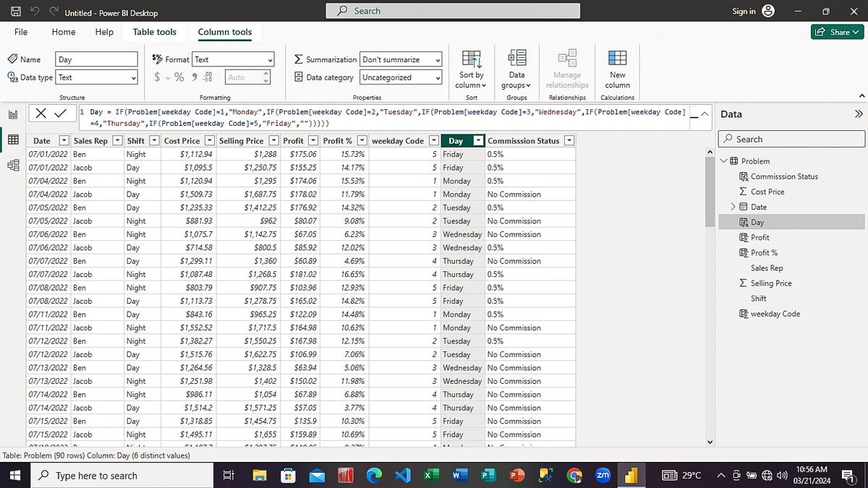Click the Profit column header
868x488 pixels.
294,141
